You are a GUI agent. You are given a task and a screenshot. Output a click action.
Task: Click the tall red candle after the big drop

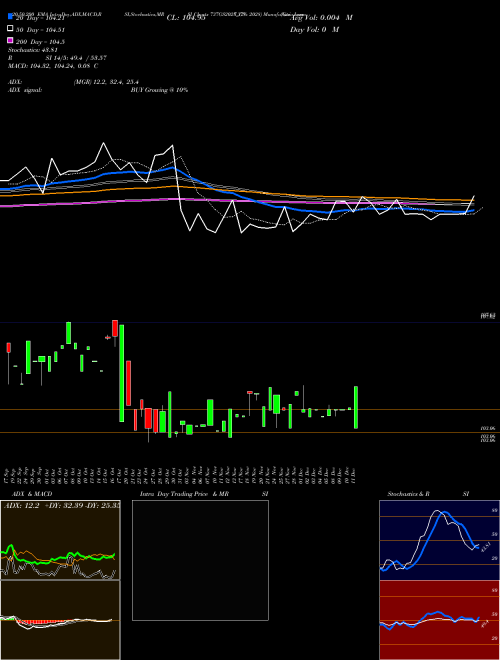click(129, 383)
